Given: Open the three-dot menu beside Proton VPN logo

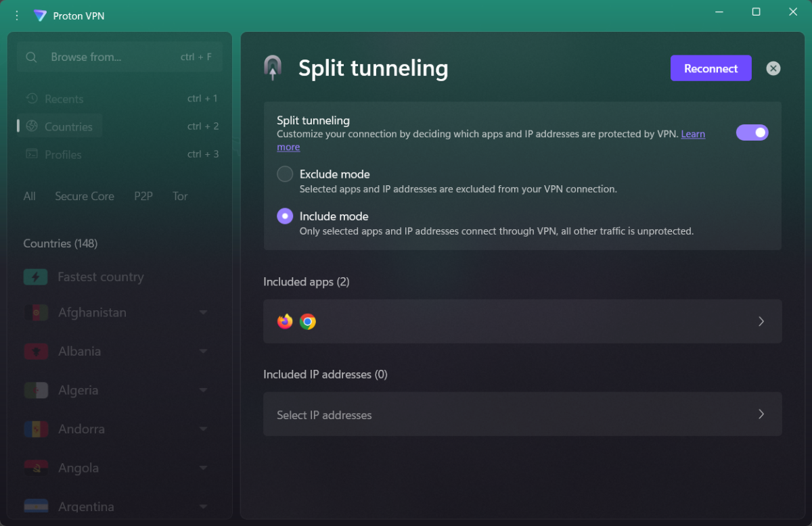Looking at the screenshot, I should tap(17, 15).
